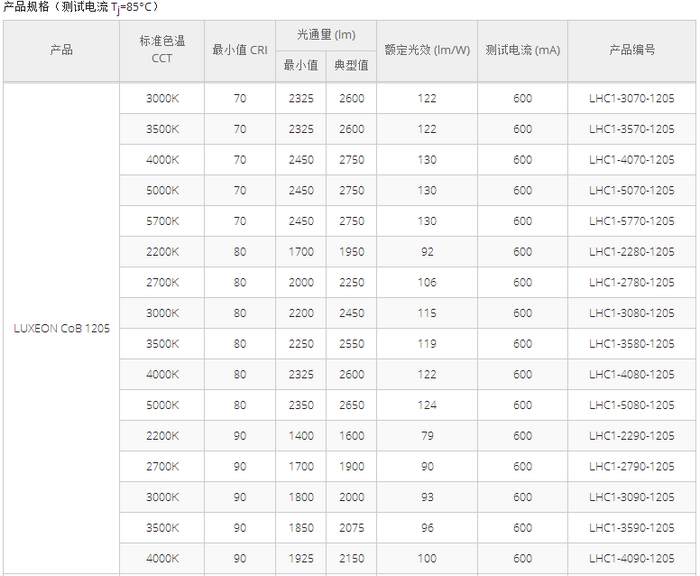Select part number LHC1-4080-1205
The height and width of the screenshot is (576, 700).
click(x=632, y=374)
